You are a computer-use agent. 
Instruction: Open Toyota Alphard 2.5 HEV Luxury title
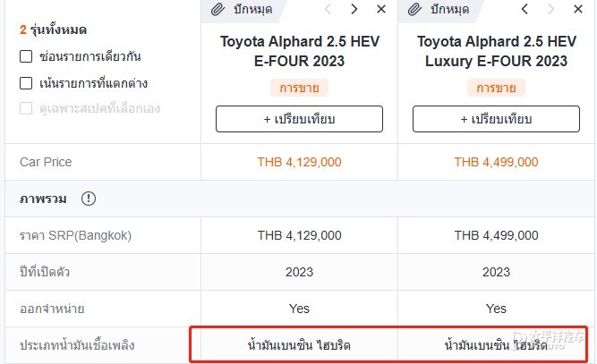click(x=496, y=51)
